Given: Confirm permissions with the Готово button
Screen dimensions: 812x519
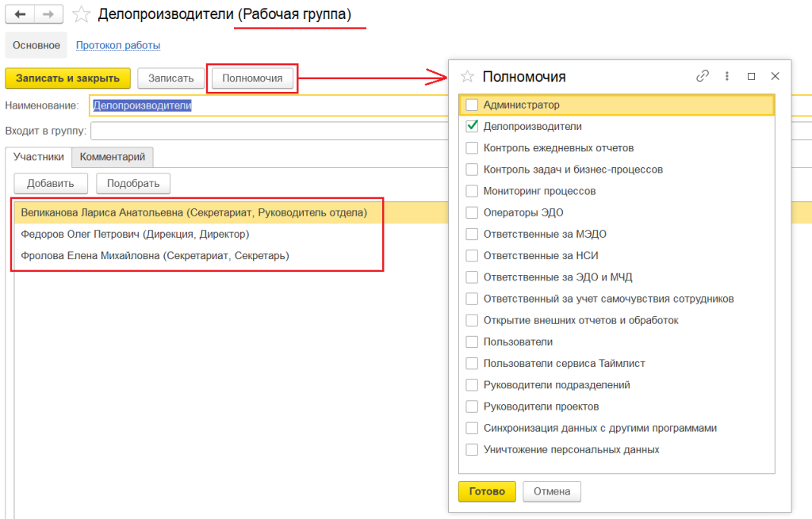Looking at the screenshot, I should [x=487, y=491].
